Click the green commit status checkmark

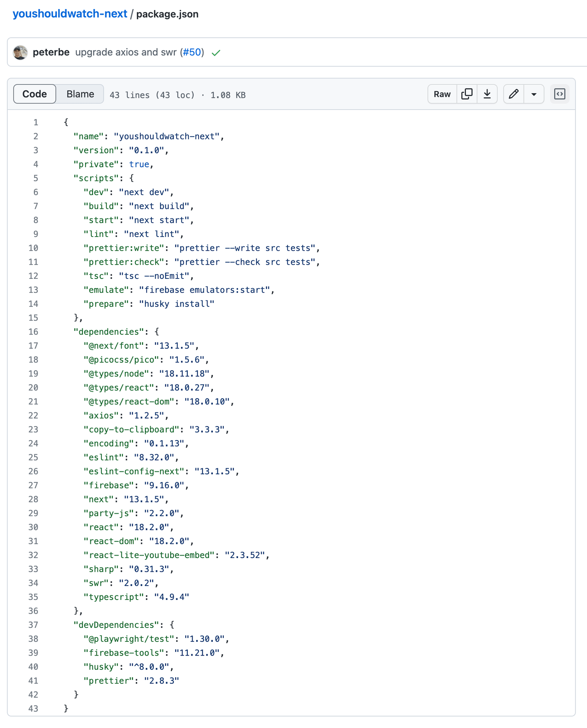coord(216,53)
